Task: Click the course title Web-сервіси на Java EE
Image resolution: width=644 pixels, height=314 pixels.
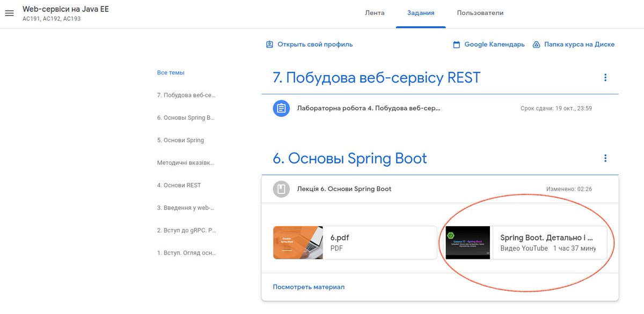Action: (65, 9)
